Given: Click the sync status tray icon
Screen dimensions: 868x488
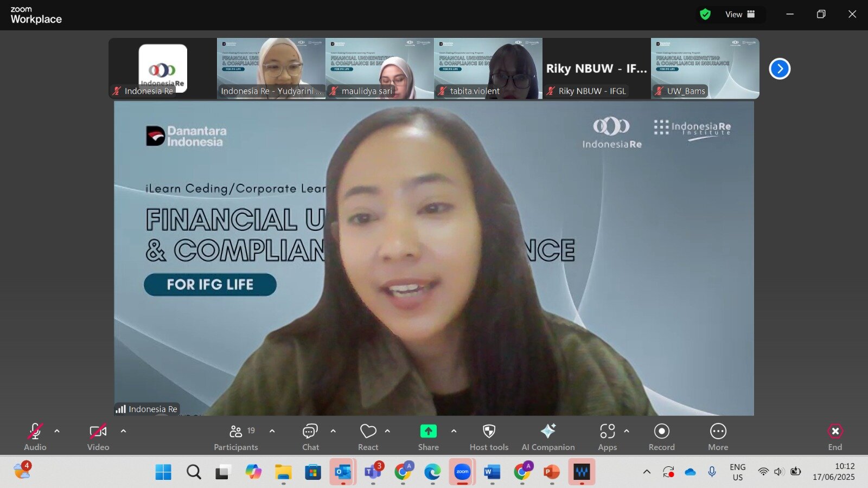Looking at the screenshot, I should tap(668, 472).
